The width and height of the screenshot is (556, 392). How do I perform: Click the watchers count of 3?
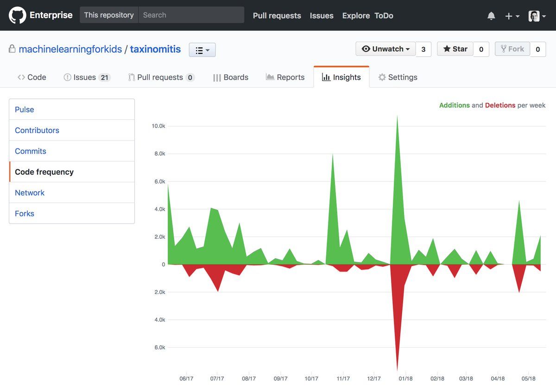pos(423,49)
